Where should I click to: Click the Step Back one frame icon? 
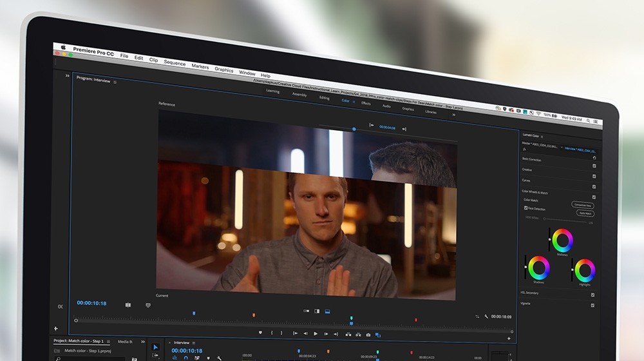[305, 333]
